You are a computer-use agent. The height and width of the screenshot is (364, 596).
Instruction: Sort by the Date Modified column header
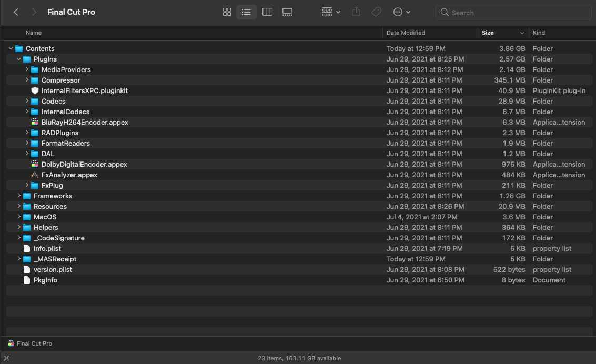[x=406, y=33]
